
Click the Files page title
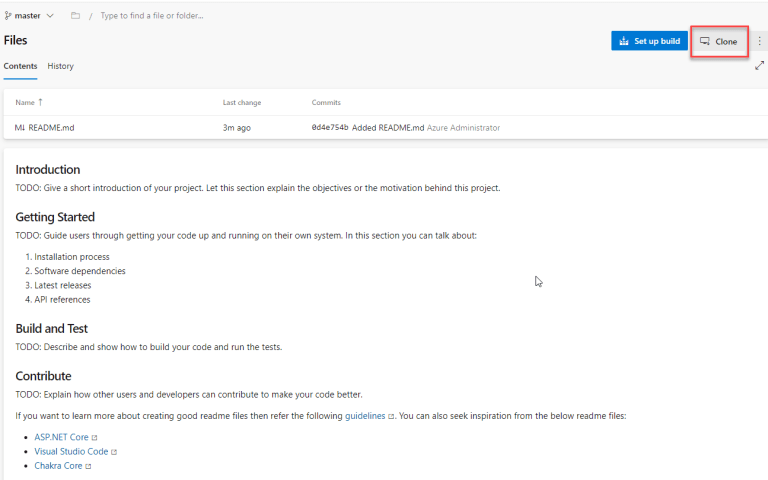(15, 40)
